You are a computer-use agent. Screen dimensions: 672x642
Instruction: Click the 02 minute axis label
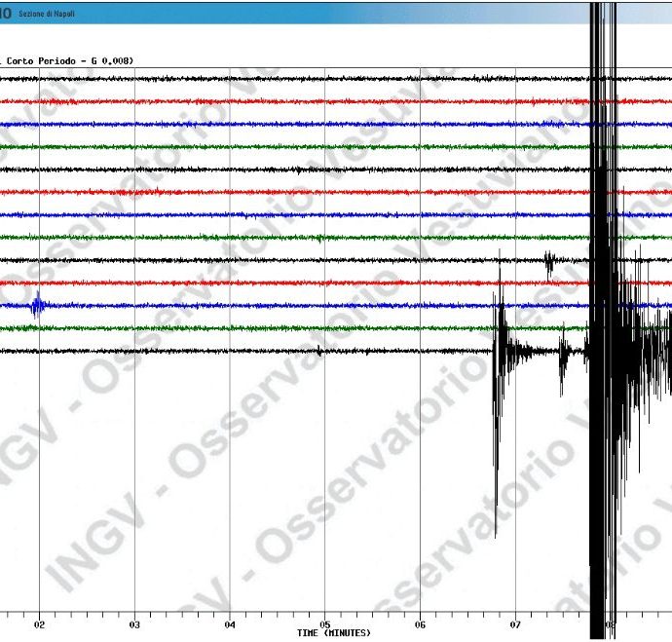(x=39, y=624)
